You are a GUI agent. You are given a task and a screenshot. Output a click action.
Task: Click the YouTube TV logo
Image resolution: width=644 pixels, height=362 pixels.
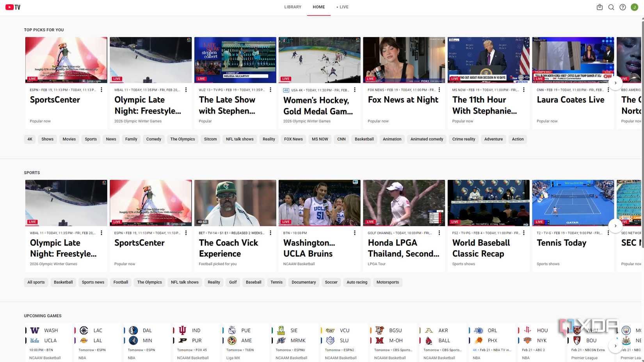coord(13,7)
